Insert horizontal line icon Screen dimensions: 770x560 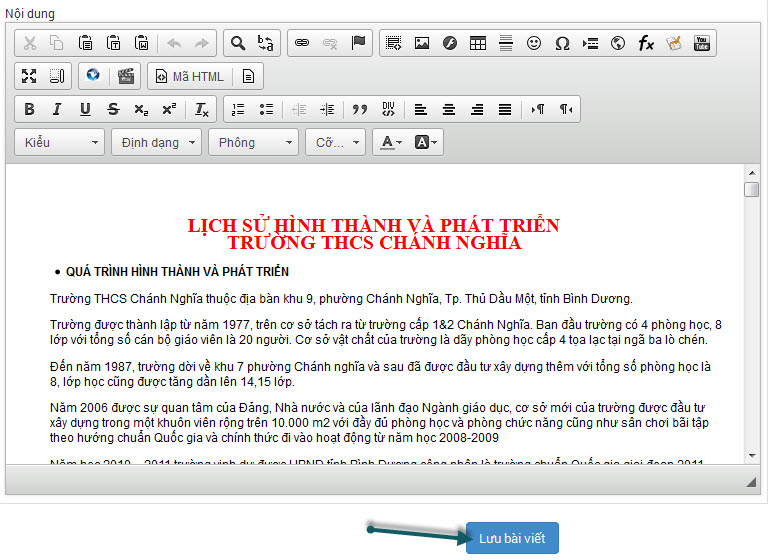click(x=506, y=43)
